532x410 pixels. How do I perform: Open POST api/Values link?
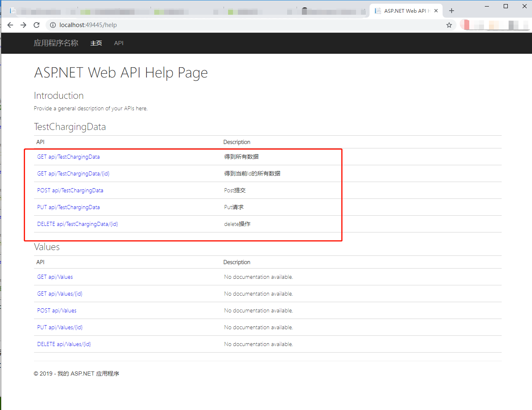tap(57, 310)
